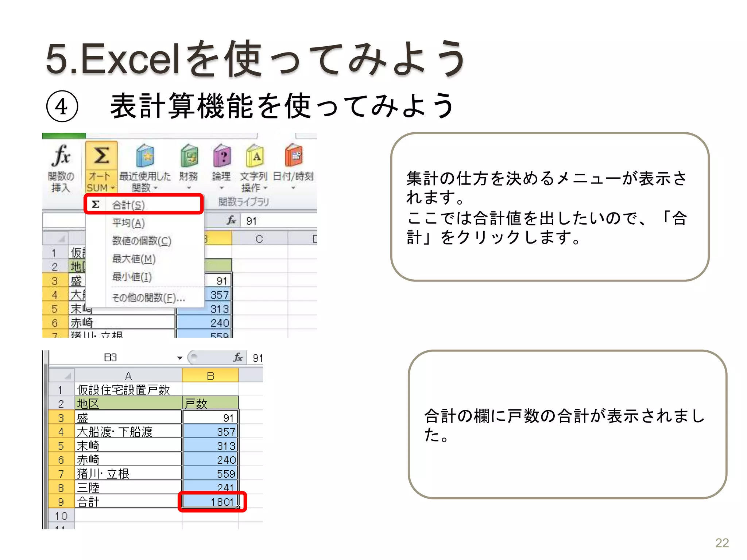The height and width of the screenshot is (560, 747).
Task: Expand the 文字列操作 dropdown arrow
Action: [265, 188]
